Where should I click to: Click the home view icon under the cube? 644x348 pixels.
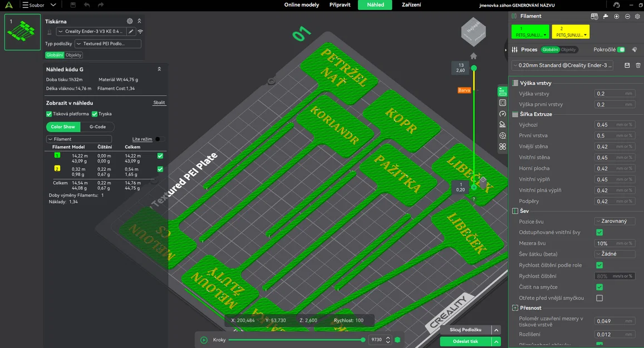point(474,56)
